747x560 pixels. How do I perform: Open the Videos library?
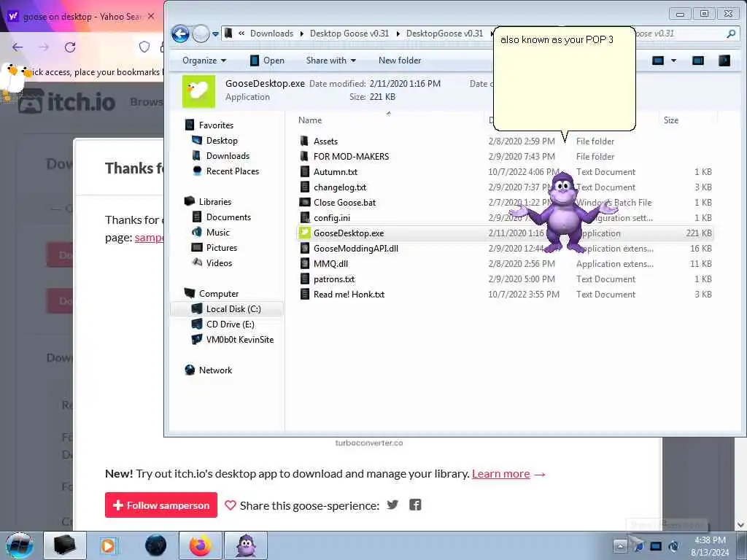click(219, 262)
